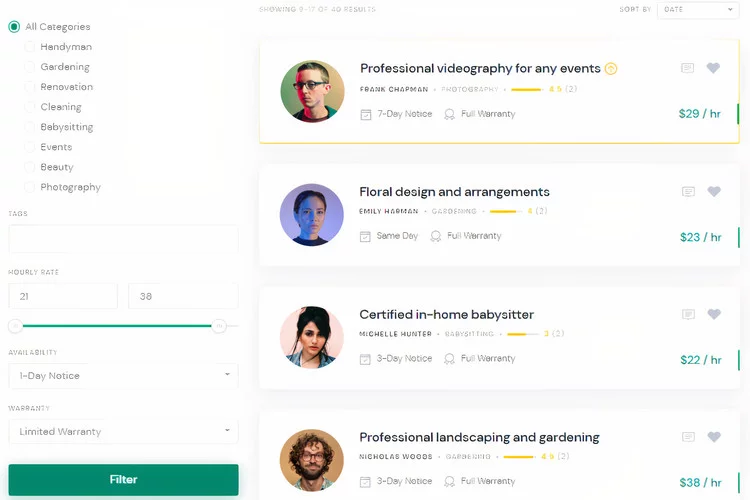This screenshot has height=500, width=750.
Task: Click heart icon on Certified in-home babysitter
Action: (714, 314)
